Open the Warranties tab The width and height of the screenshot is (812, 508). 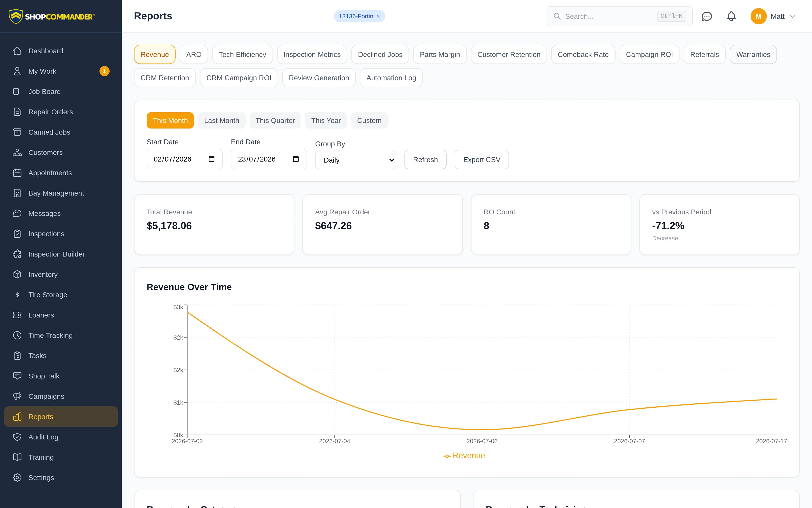pos(753,54)
